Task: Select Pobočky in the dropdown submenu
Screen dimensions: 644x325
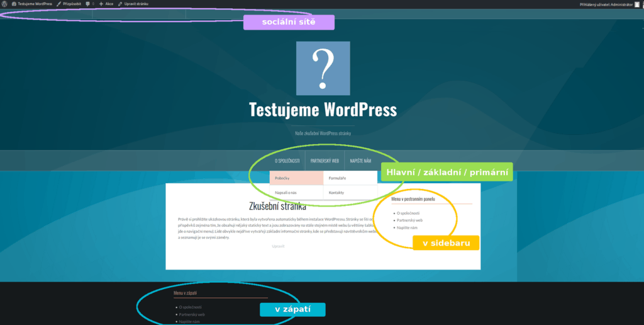Action: (297, 178)
